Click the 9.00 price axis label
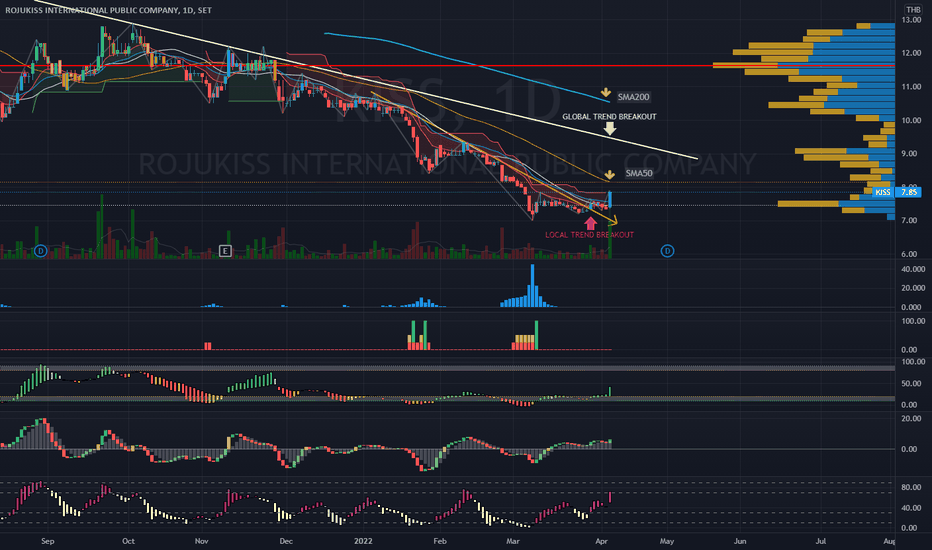The height and width of the screenshot is (550, 932). 911,153
